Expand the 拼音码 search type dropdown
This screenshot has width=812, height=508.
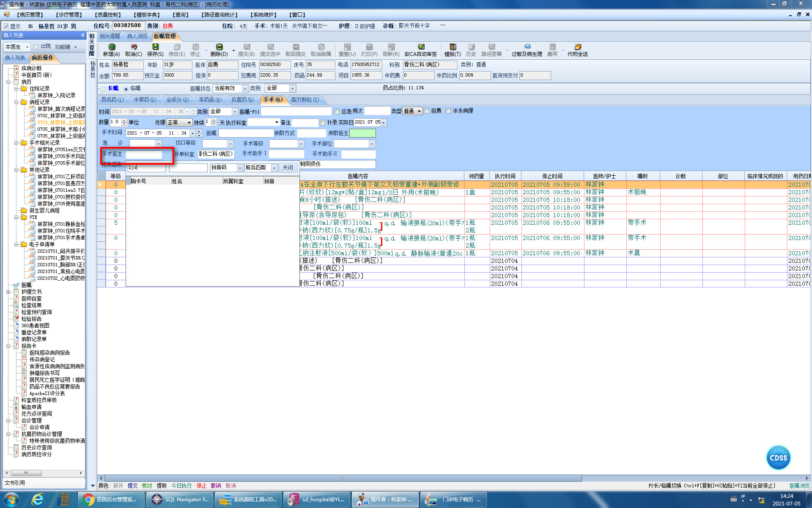(x=240, y=168)
